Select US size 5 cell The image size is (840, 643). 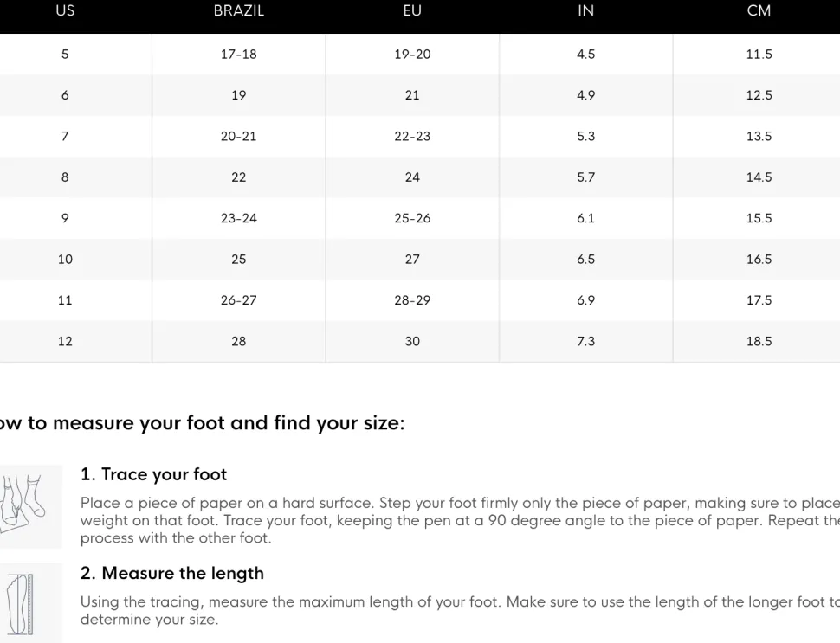click(65, 54)
